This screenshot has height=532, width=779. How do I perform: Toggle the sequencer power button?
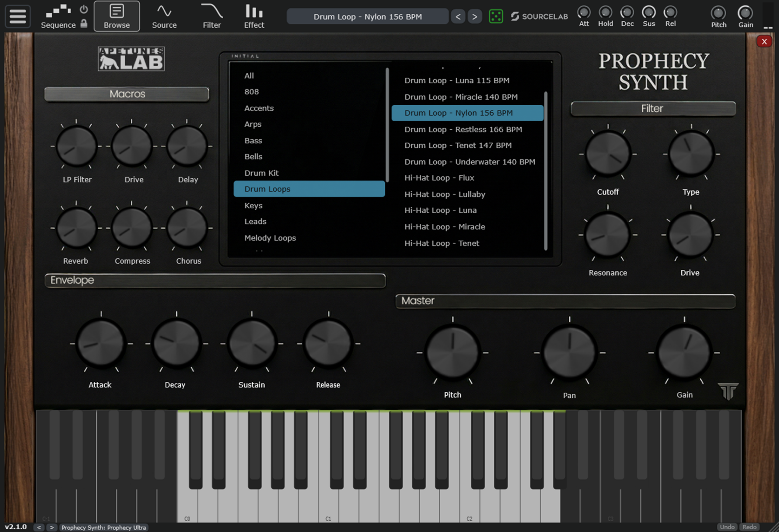[x=84, y=9]
